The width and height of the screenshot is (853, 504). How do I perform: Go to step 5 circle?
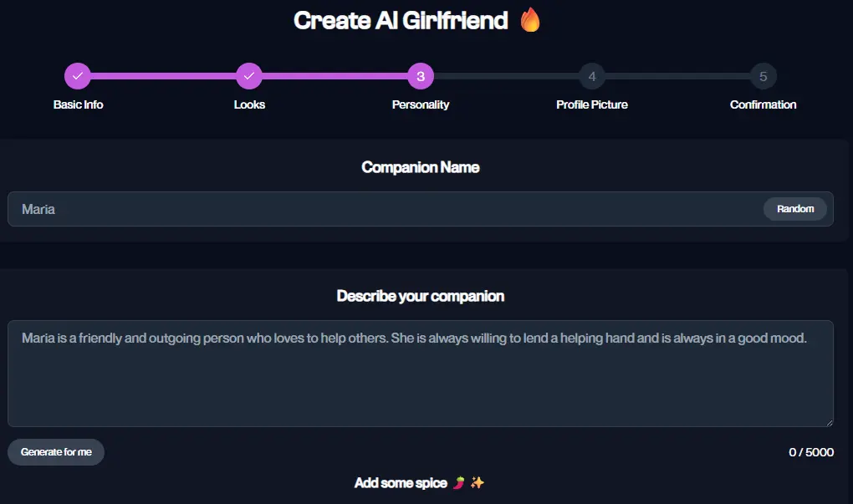[x=764, y=76]
